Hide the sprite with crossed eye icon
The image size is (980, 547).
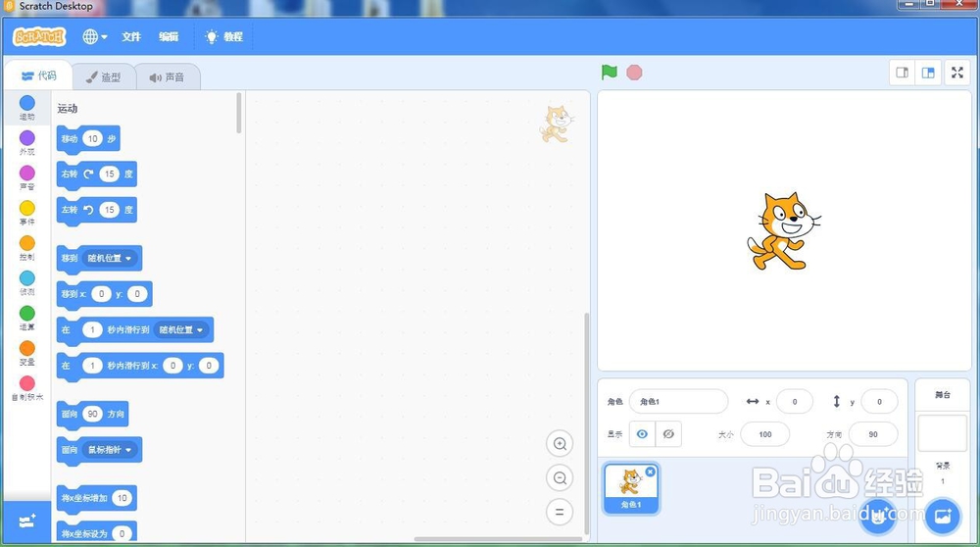[668, 434]
